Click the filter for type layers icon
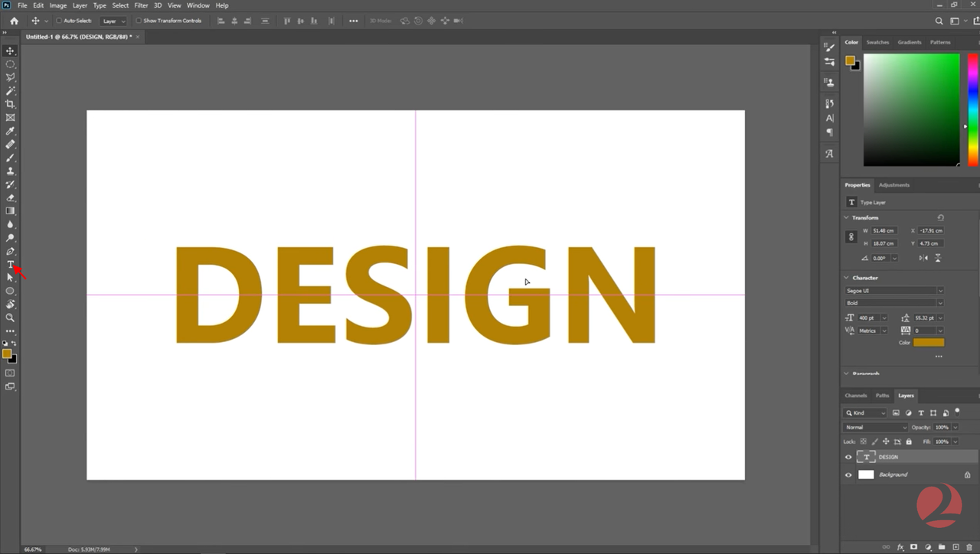Viewport: 980px width, 554px height. (x=921, y=412)
